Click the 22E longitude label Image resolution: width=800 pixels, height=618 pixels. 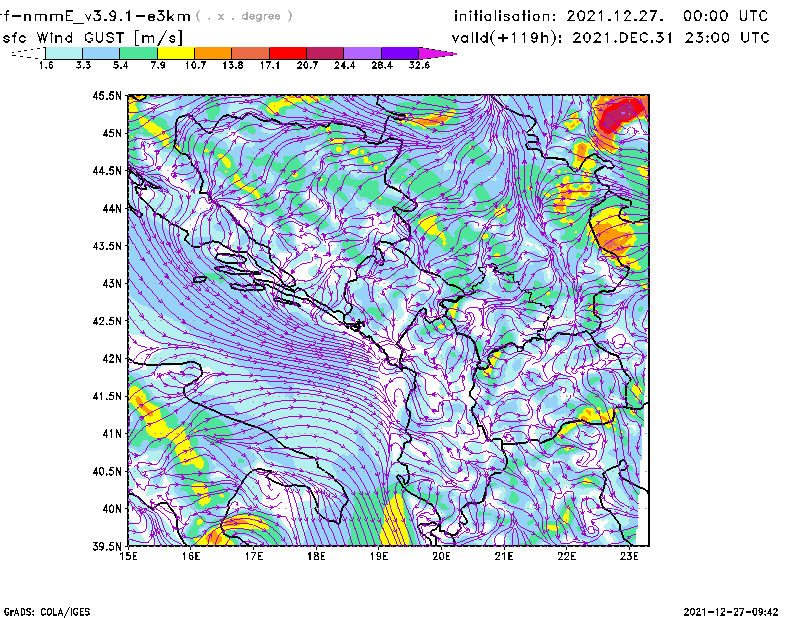point(566,556)
